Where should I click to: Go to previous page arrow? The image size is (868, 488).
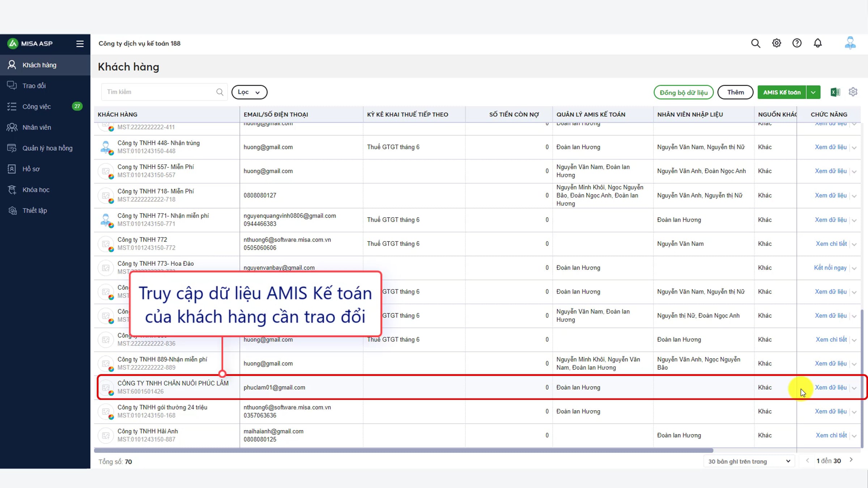(x=808, y=461)
